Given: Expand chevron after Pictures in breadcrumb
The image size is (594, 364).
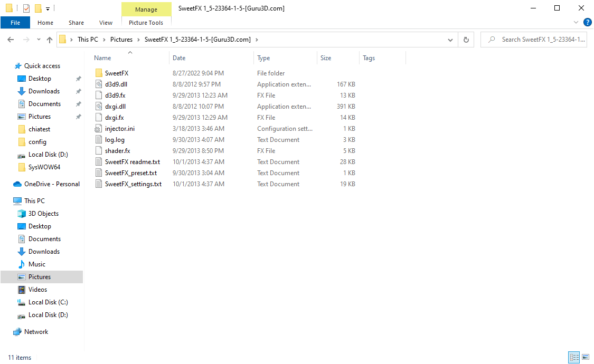Looking at the screenshot, I should coord(139,40).
